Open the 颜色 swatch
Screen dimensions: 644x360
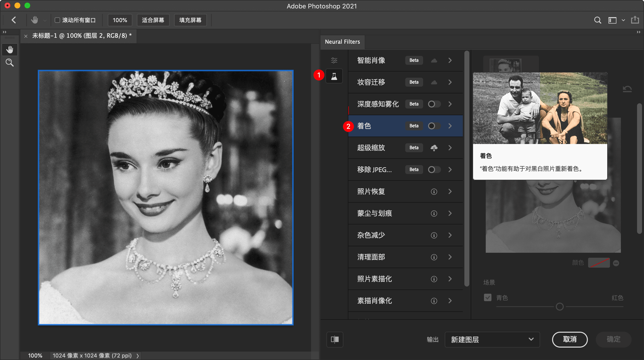599,263
